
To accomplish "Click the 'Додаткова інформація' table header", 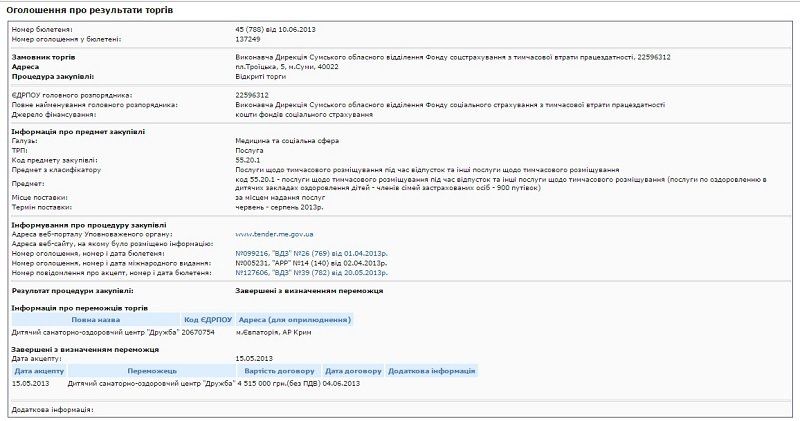I will click(x=432, y=371).
